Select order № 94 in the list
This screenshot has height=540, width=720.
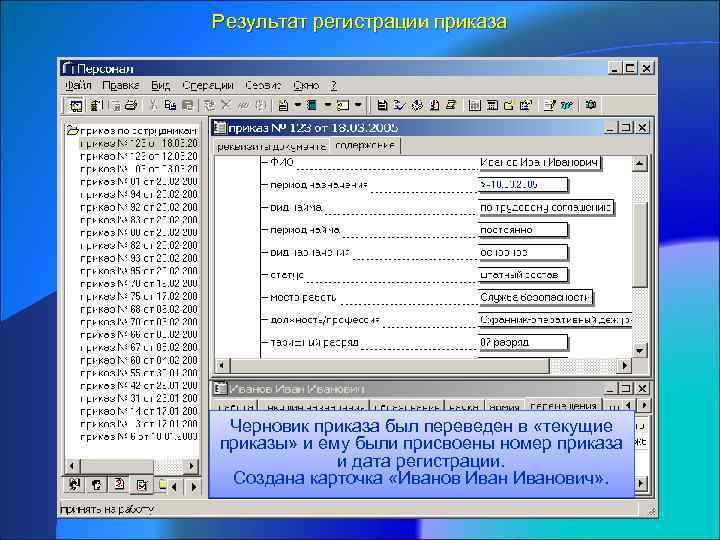click(139, 194)
